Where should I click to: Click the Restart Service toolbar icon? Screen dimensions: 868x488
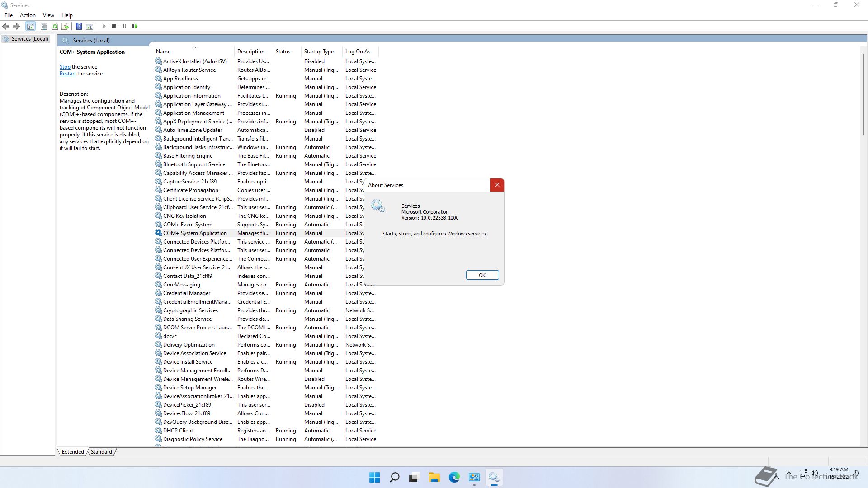pyautogui.click(x=135, y=26)
